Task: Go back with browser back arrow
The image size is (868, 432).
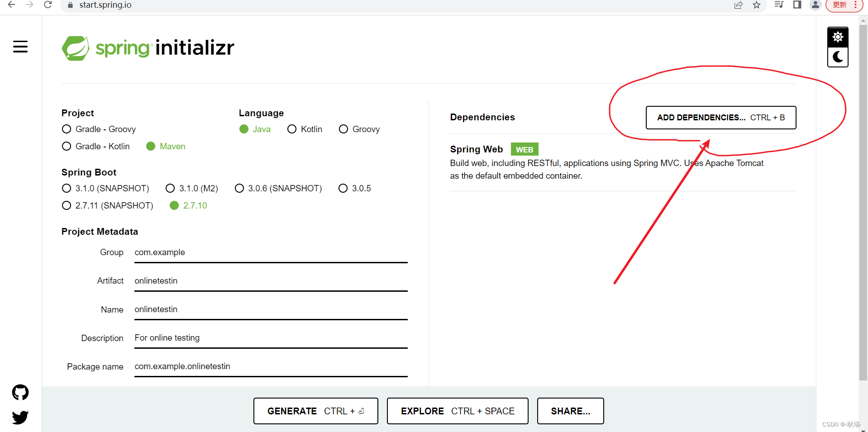Action: tap(12, 5)
